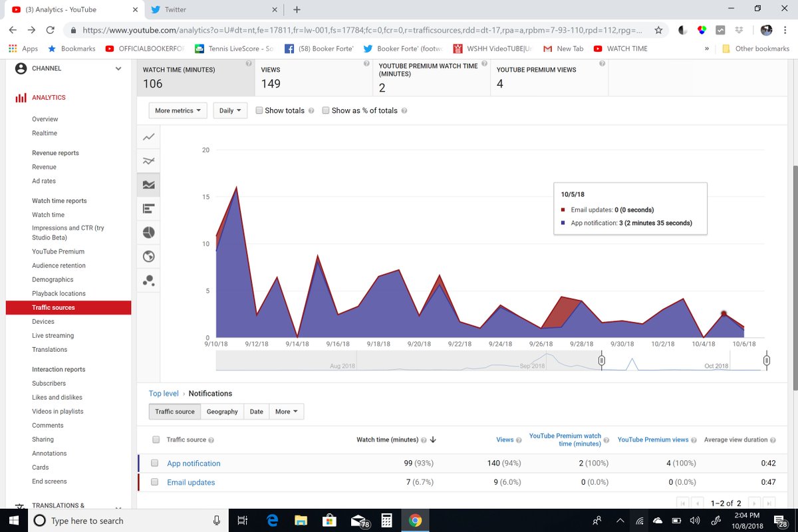Click help icon next to Show as % of totals

pos(404,111)
